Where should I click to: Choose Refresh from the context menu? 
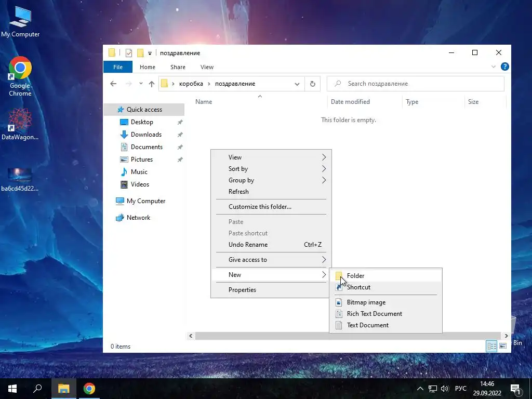tap(271, 192)
